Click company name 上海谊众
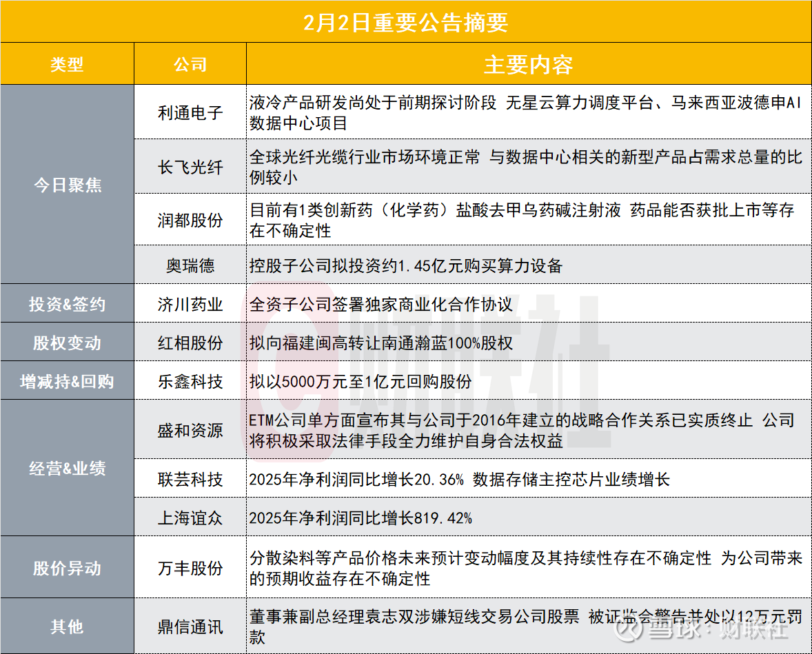812x654 pixels. (x=190, y=518)
